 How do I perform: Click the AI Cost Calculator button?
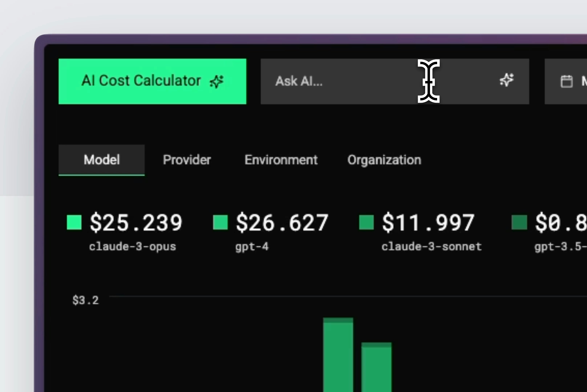[x=152, y=81]
